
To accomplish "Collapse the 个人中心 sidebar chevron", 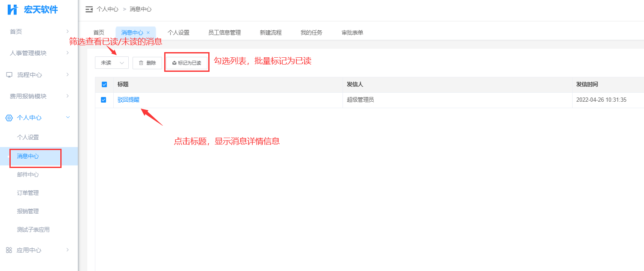I will (68, 118).
